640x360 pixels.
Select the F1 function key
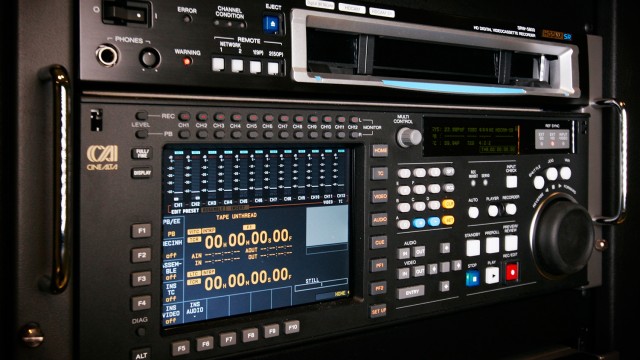[x=141, y=231]
